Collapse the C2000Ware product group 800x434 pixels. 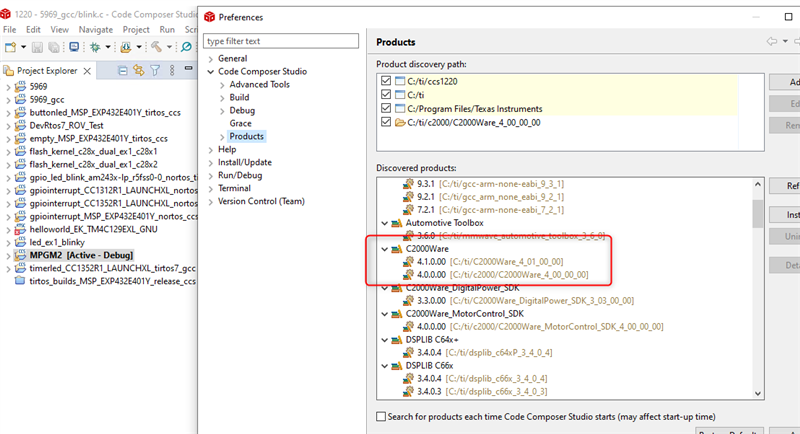coord(385,249)
